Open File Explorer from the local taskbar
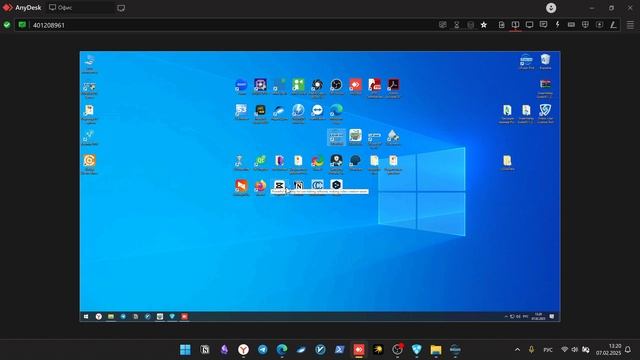The height and width of the screenshot is (360, 640). coord(436,349)
